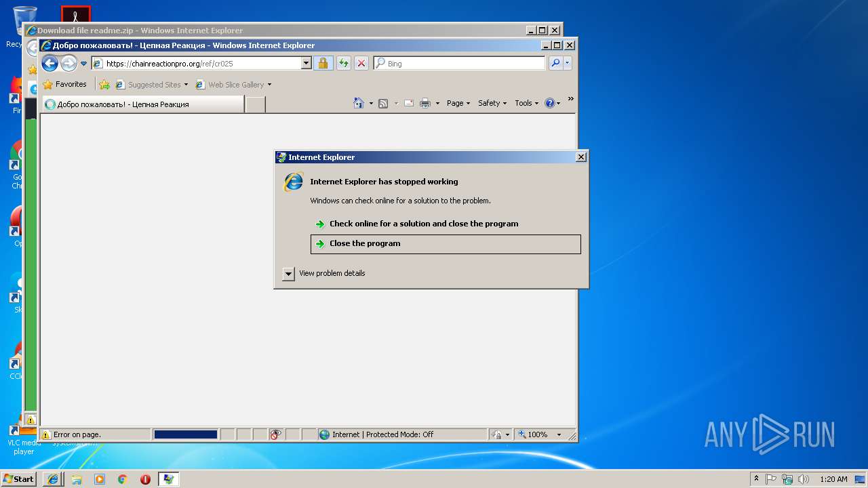Open the Tools menu
The height and width of the screenshot is (488, 868).
point(527,103)
